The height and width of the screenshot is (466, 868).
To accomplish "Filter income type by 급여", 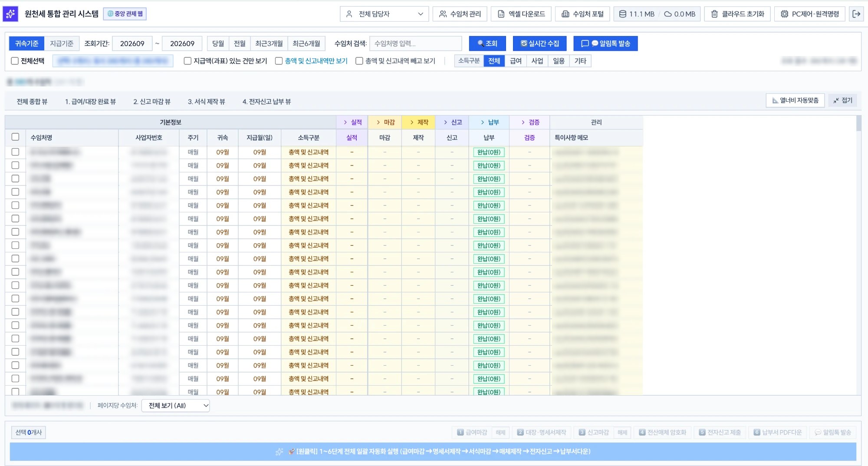I will click(x=516, y=61).
